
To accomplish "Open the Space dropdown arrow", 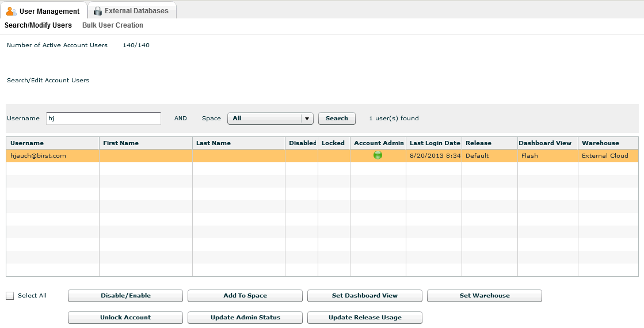I will coord(307,119).
